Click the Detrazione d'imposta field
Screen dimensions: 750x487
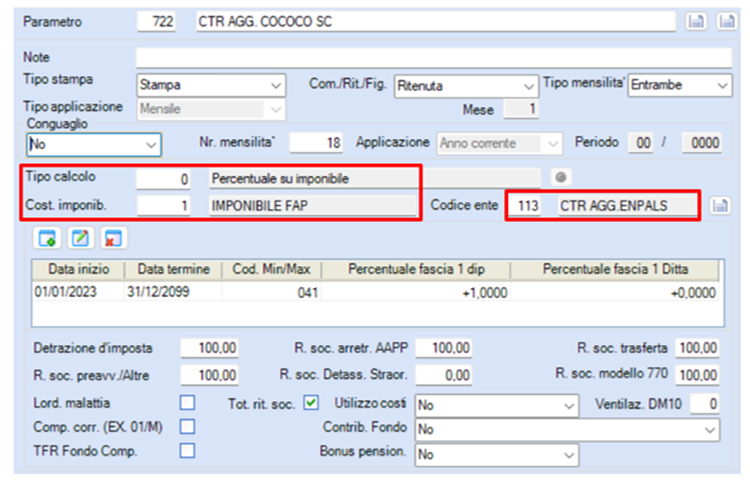[210, 348]
